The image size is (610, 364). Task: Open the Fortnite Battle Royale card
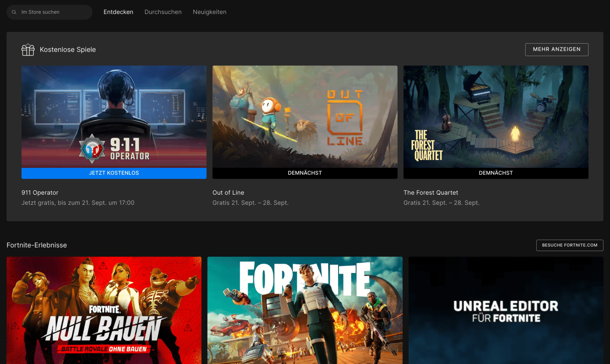pyautogui.click(x=305, y=310)
